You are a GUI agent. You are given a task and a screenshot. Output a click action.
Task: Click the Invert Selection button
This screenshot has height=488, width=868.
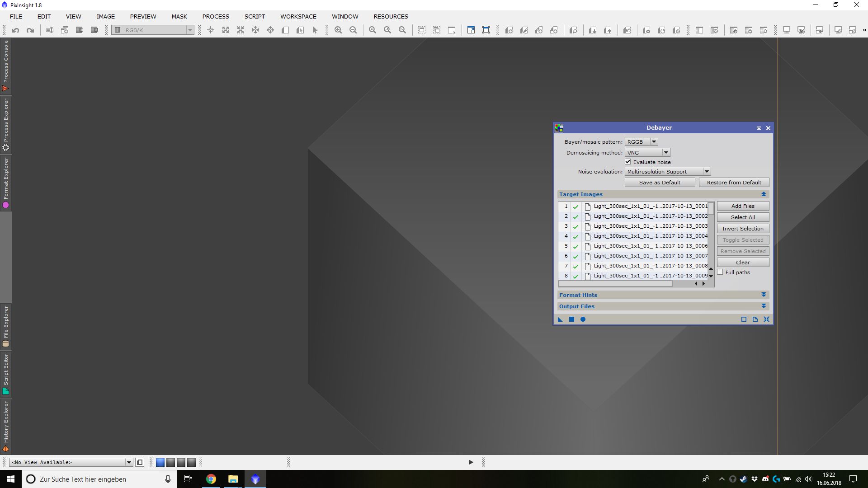[x=743, y=229]
